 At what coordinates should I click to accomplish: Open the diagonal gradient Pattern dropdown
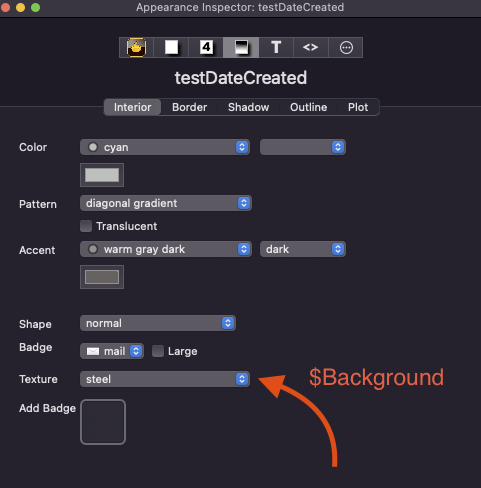pos(166,203)
